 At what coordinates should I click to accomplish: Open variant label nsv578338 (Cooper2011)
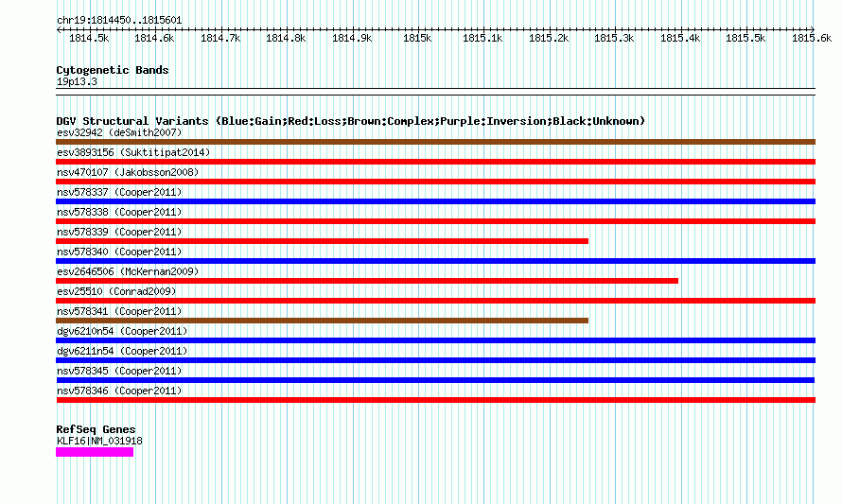point(119,212)
